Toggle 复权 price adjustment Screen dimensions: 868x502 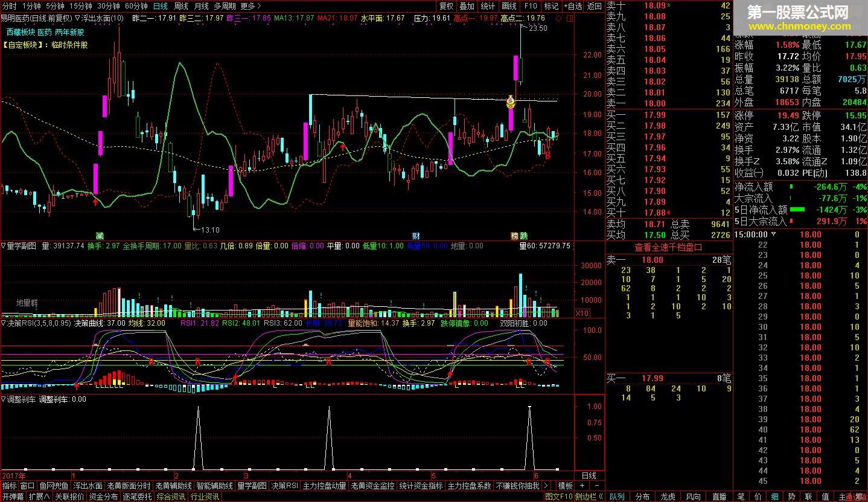click(x=446, y=6)
